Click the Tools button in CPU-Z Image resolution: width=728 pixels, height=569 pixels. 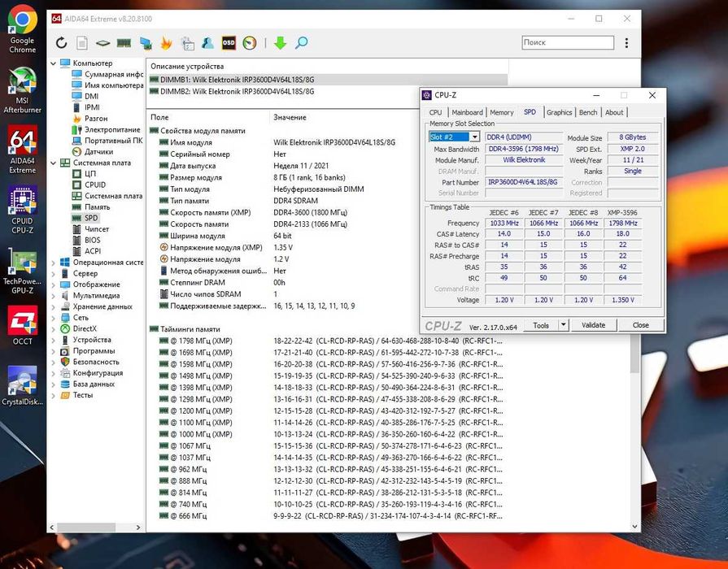click(541, 325)
